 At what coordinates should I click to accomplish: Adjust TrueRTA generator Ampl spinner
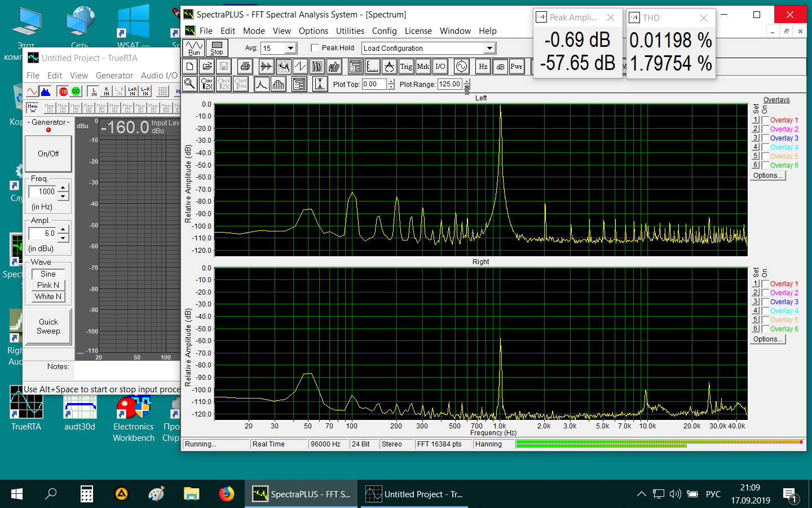tap(63, 233)
